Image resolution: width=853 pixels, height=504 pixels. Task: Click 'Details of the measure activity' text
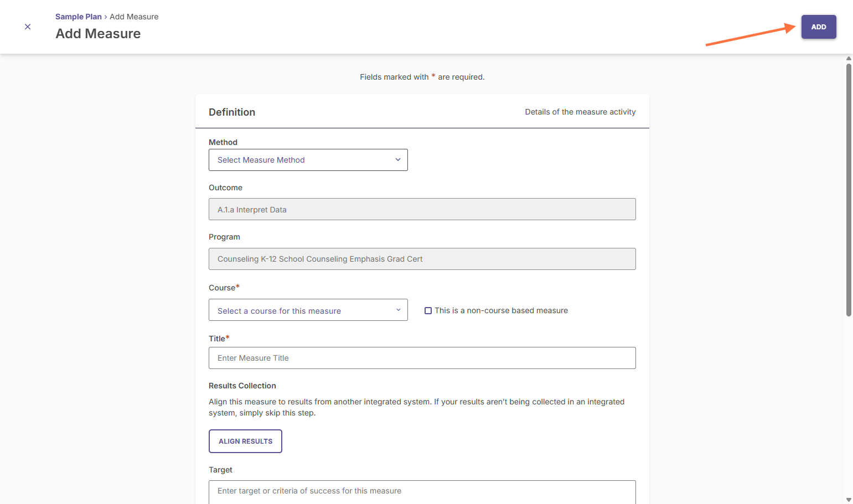[x=580, y=112]
